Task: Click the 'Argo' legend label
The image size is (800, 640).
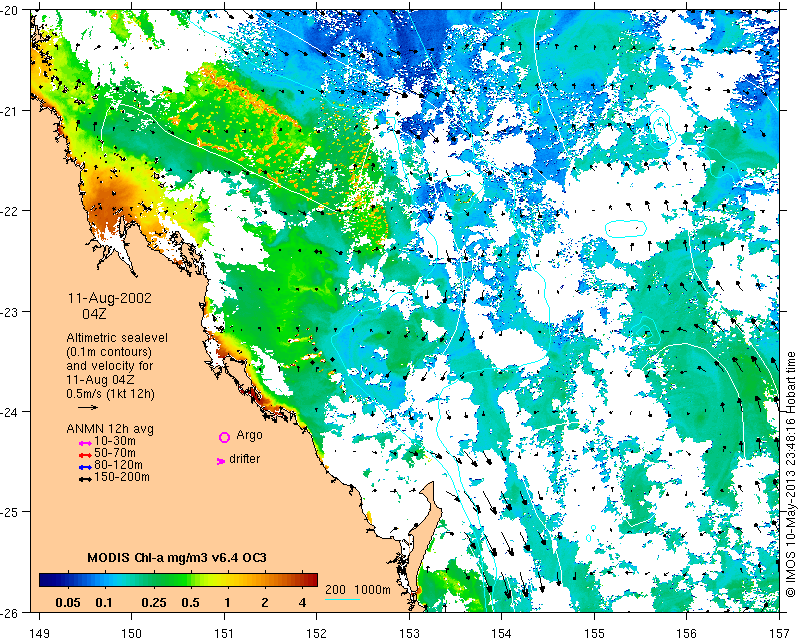Action: 249,435
